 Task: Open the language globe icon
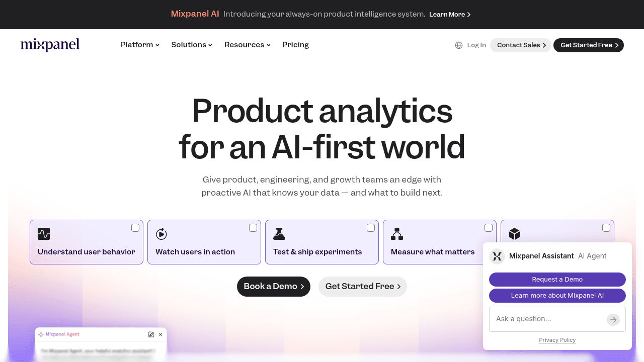459,45
